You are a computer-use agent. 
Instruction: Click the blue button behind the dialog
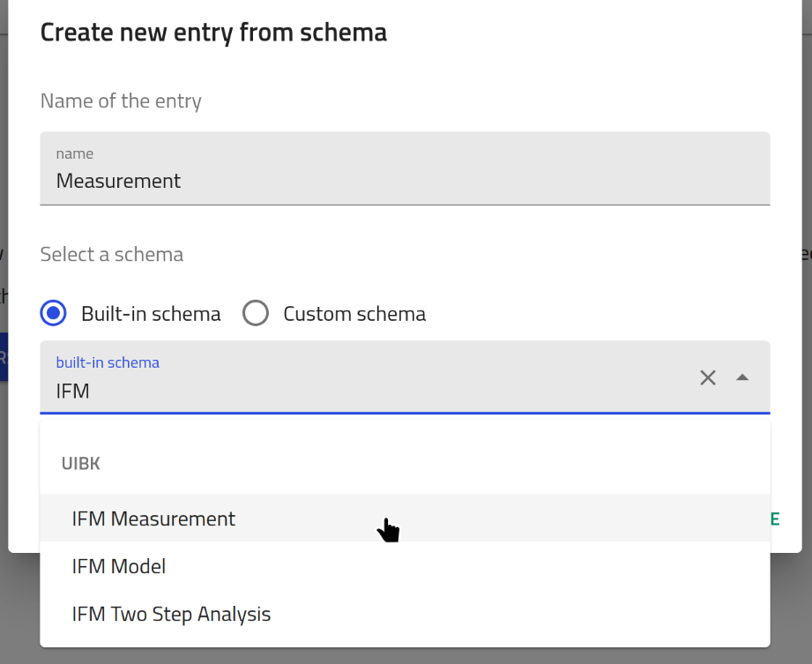tap(4, 357)
